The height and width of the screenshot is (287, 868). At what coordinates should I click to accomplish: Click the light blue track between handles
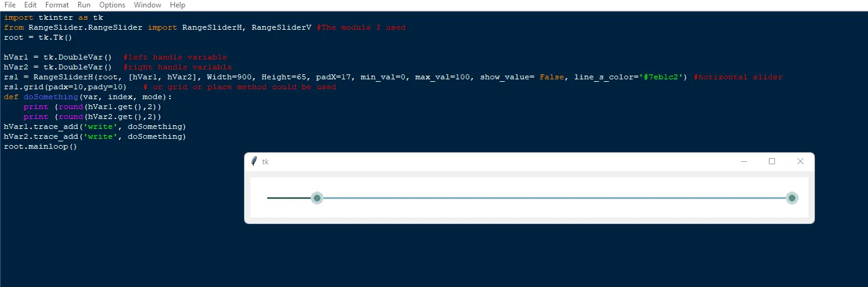(554, 198)
